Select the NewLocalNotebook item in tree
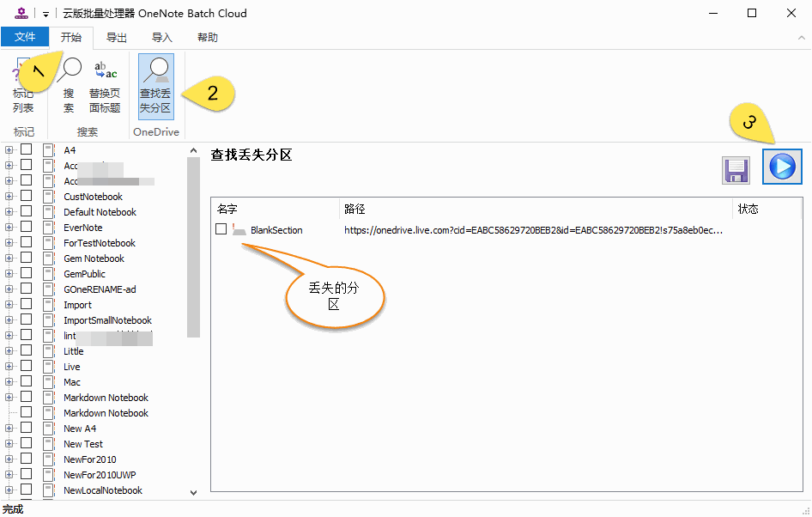 click(x=103, y=490)
